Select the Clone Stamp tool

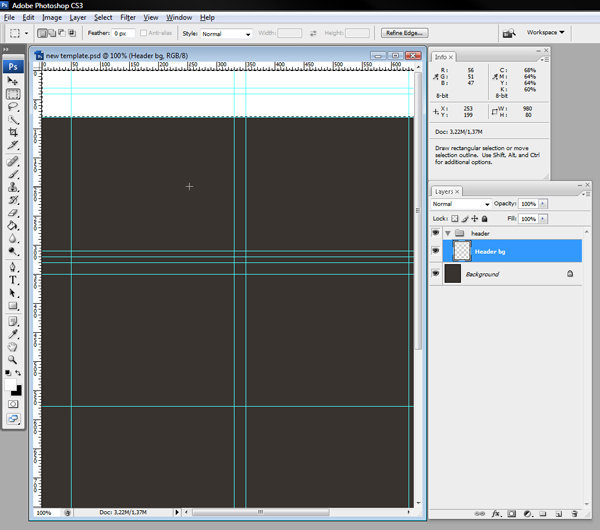coord(13,187)
